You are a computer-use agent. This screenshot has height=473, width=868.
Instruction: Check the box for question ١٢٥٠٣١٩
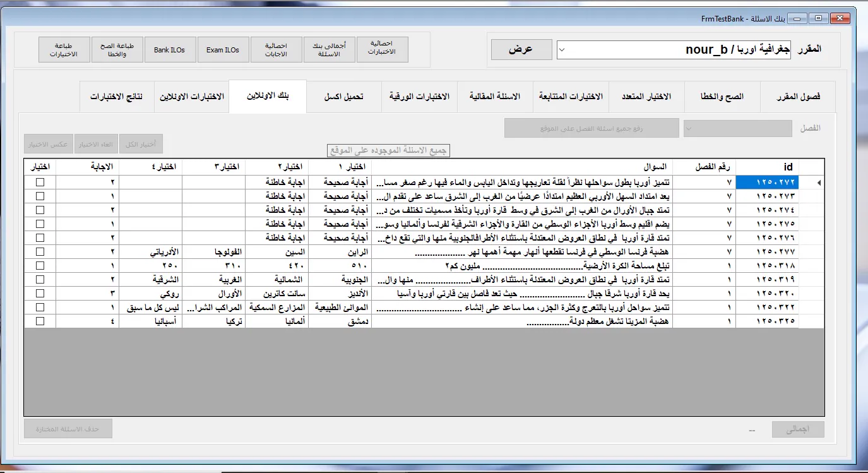(40, 279)
